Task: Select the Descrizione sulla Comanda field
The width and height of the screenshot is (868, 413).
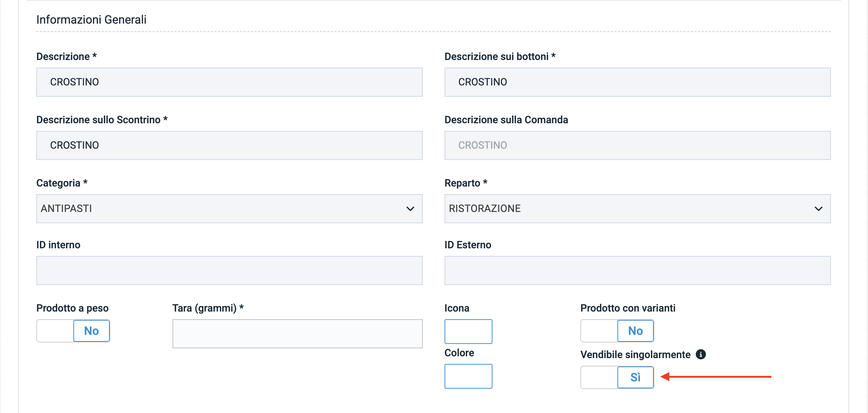Action: tap(637, 145)
